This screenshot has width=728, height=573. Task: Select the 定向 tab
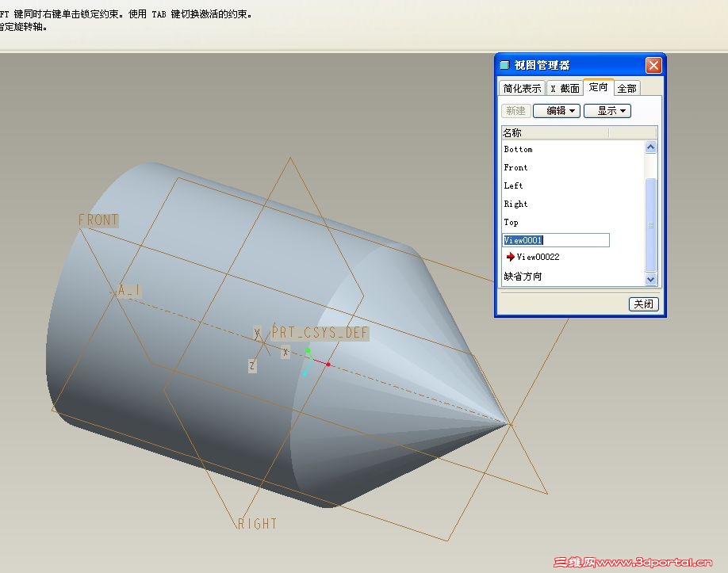click(599, 87)
